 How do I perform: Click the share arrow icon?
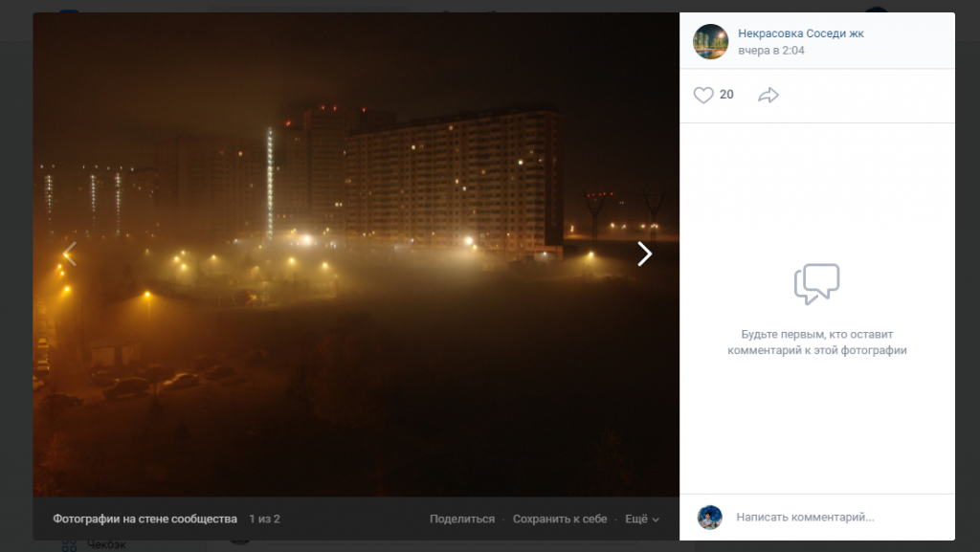click(768, 95)
